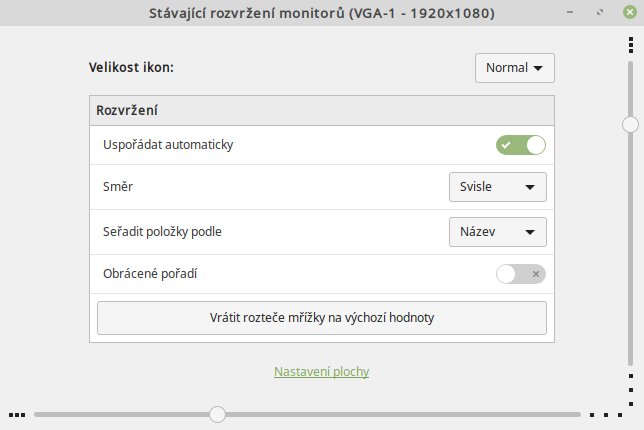This screenshot has width=644, height=430.
Task: Click the tight vertical spacing dots icon
Action: coord(631,45)
